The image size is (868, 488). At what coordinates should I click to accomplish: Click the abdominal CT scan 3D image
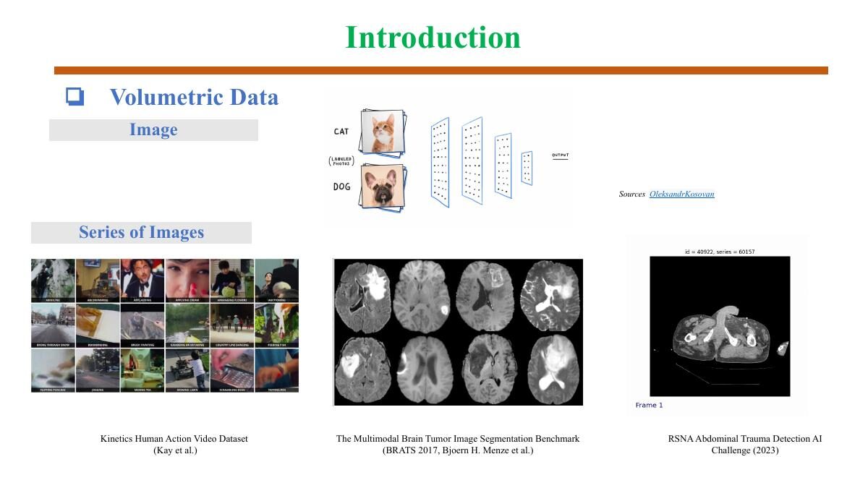(x=718, y=326)
